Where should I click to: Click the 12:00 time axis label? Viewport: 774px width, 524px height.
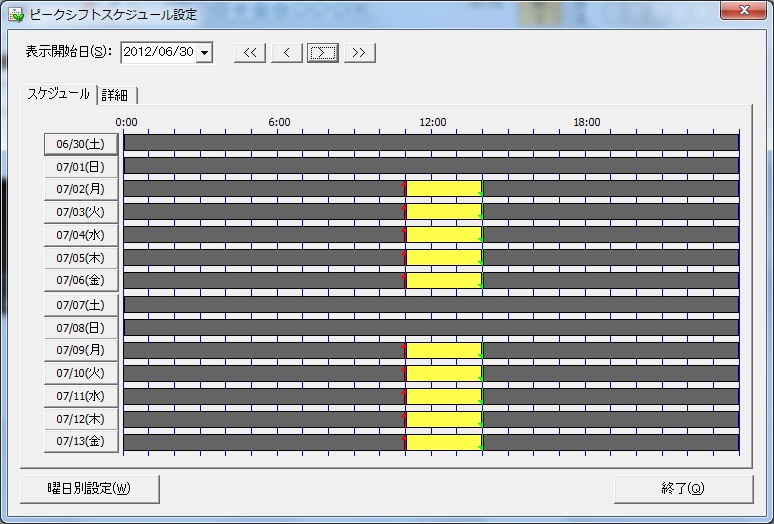[x=433, y=122]
